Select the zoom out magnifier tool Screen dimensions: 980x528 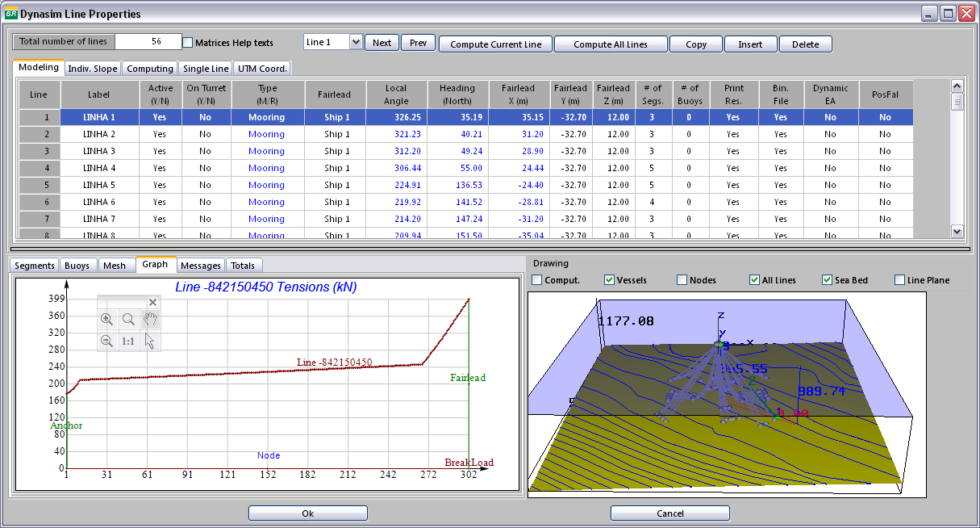tap(106, 341)
